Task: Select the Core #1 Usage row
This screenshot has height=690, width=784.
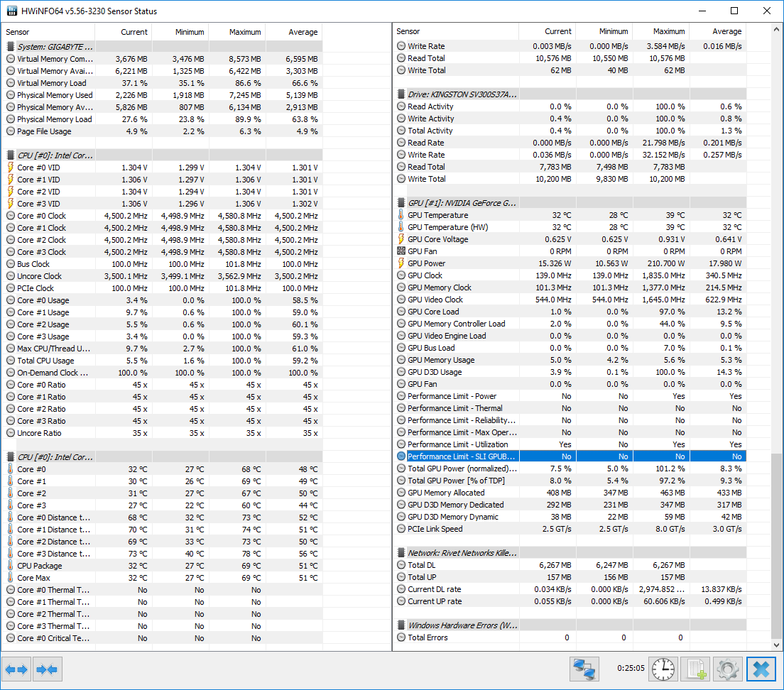Action: (163, 312)
